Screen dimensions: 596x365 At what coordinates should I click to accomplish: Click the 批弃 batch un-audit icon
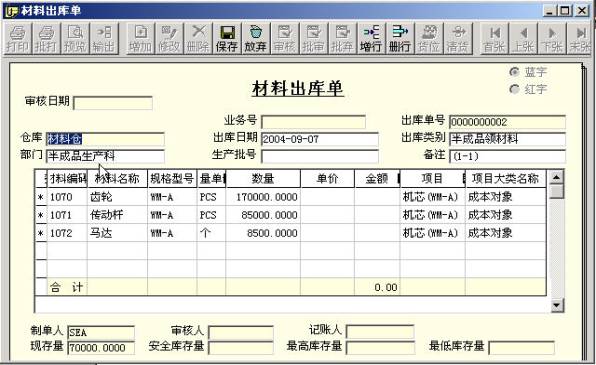pos(342,38)
